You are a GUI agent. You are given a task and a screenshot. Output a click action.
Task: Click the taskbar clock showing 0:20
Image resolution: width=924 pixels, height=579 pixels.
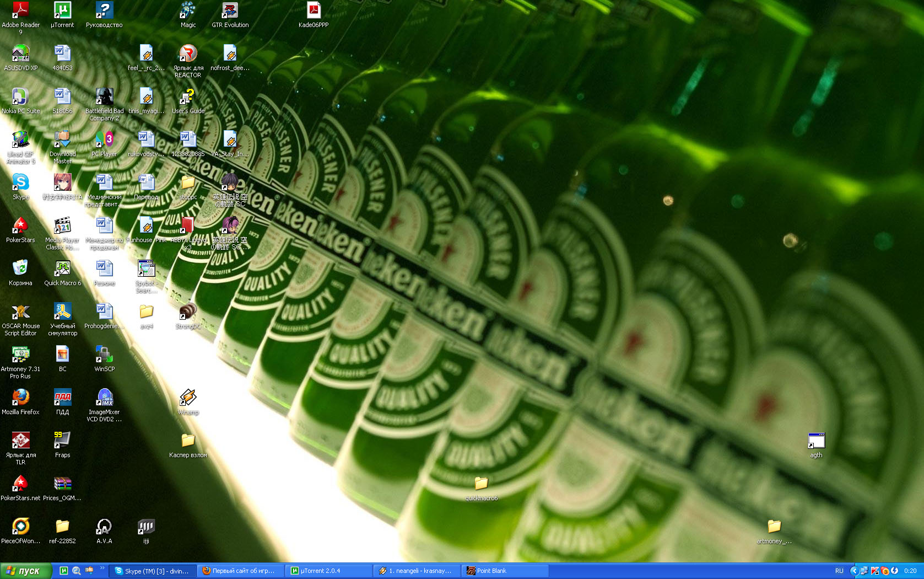(x=910, y=571)
